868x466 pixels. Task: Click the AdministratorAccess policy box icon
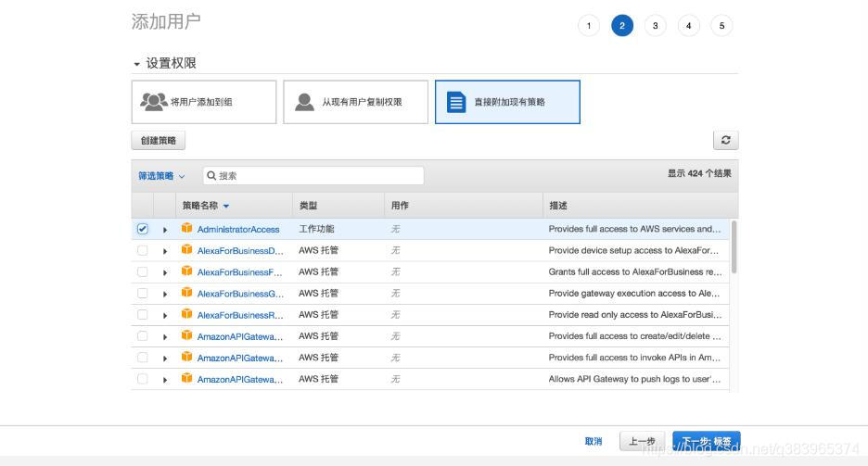[x=187, y=228]
